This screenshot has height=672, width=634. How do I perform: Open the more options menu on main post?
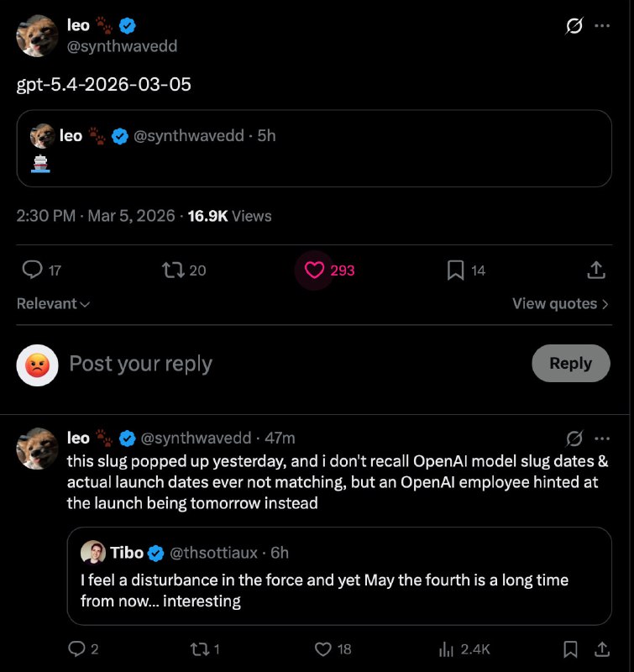pyautogui.click(x=602, y=26)
